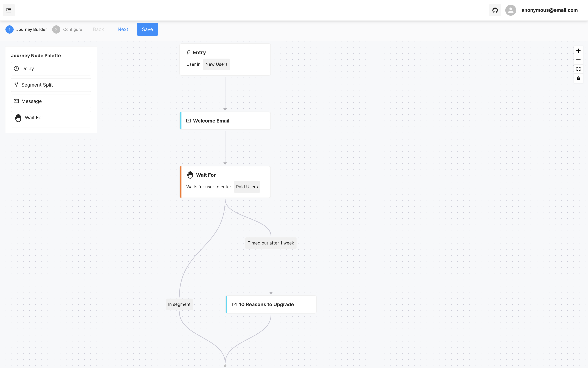Screen dimensions: 588x368
Task: Fit the journey to view
Action: (578, 69)
